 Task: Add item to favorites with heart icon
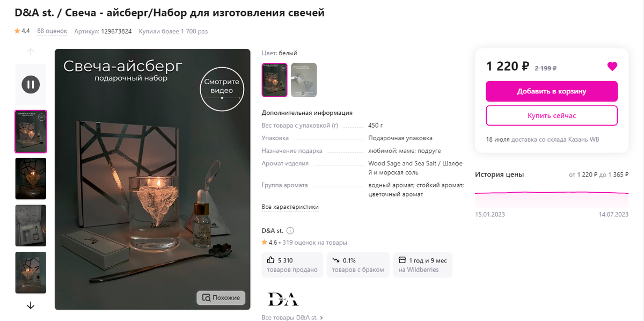612,67
